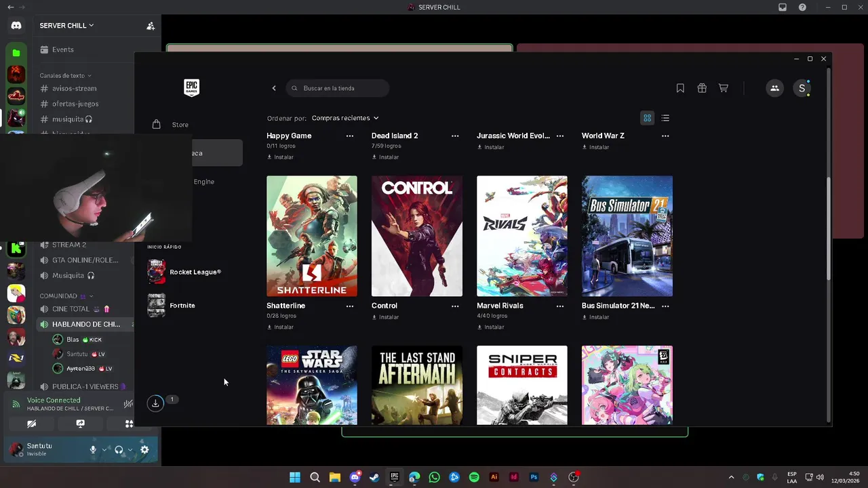Invite people to SERVER CHILL icon
Image resolution: width=868 pixels, height=488 pixels.
click(x=151, y=26)
